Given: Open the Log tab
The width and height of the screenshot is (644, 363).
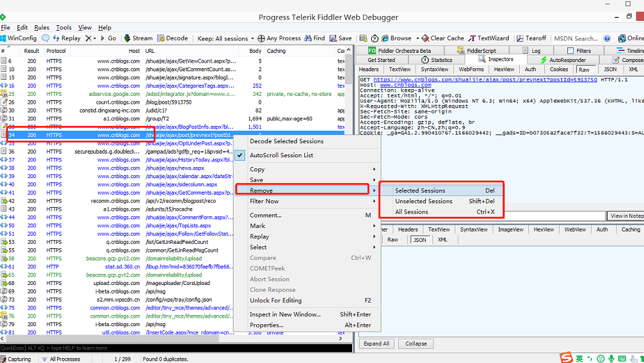Looking at the screenshot, I should tap(532, 50).
